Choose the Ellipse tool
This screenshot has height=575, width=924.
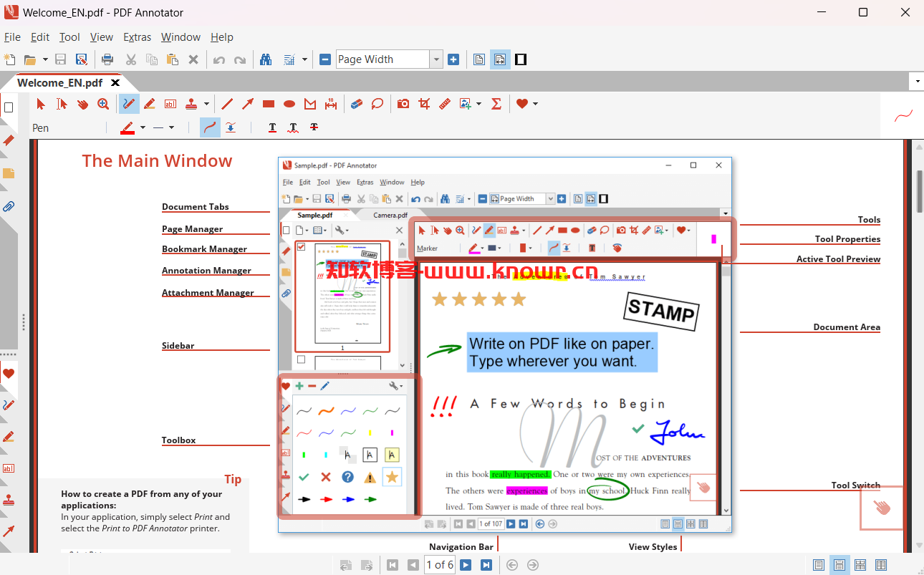289,104
